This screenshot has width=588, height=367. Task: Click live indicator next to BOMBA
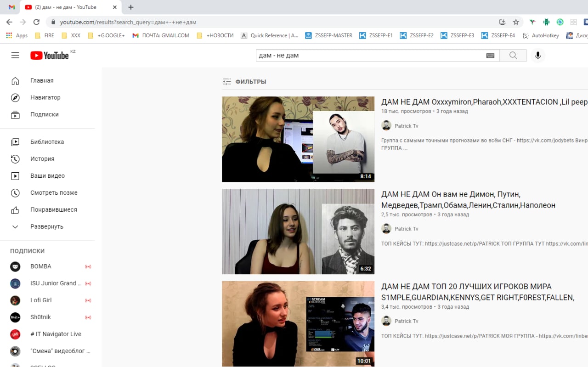click(x=88, y=266)
